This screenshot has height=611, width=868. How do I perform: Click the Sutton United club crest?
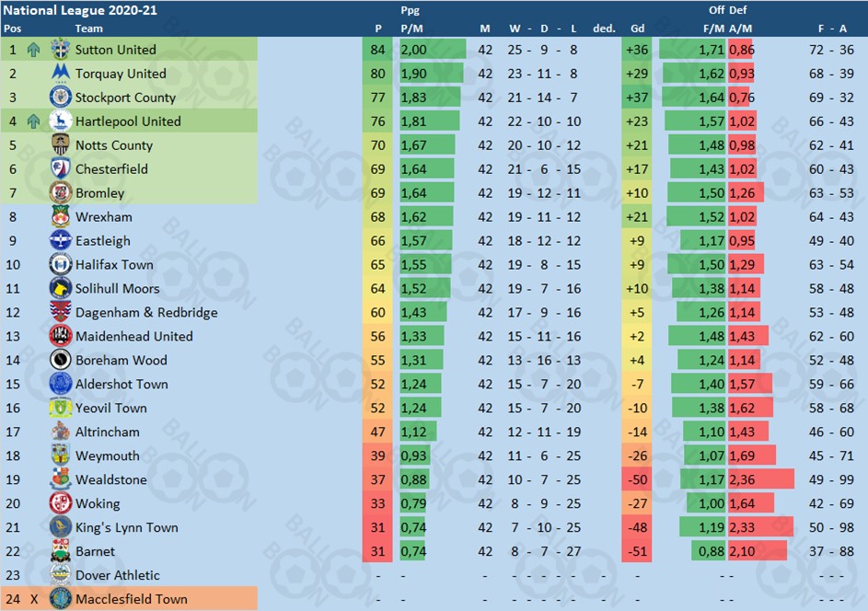[61, 50]
